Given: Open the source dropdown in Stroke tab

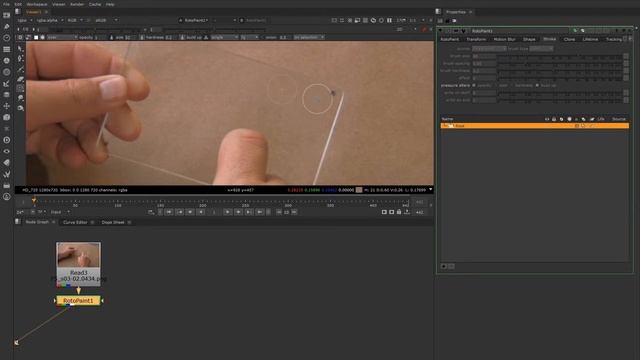Looking at the screenshot, I should (x=489, y=49).
